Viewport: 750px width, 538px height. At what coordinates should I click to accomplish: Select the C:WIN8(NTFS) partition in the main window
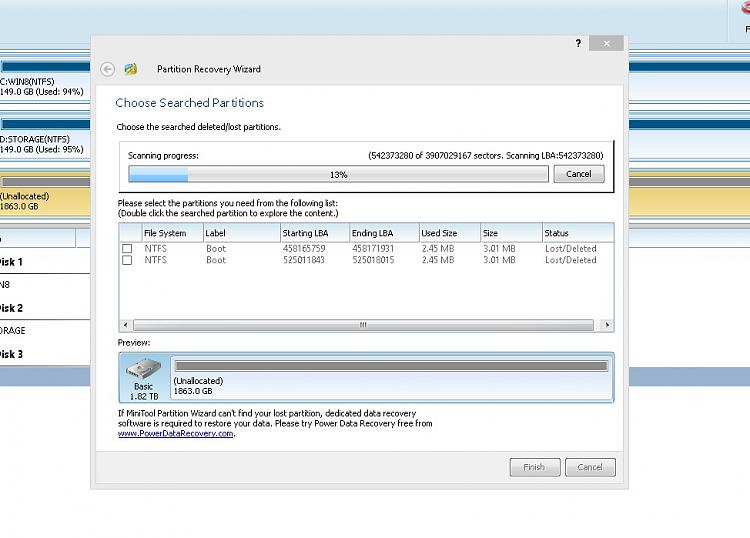pos(45,79)
